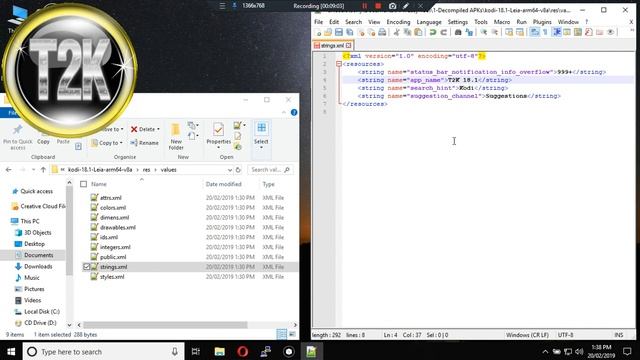640x360 pixels.
Task: Uncheck the strings.xml file checkbox
Action: 86,267
